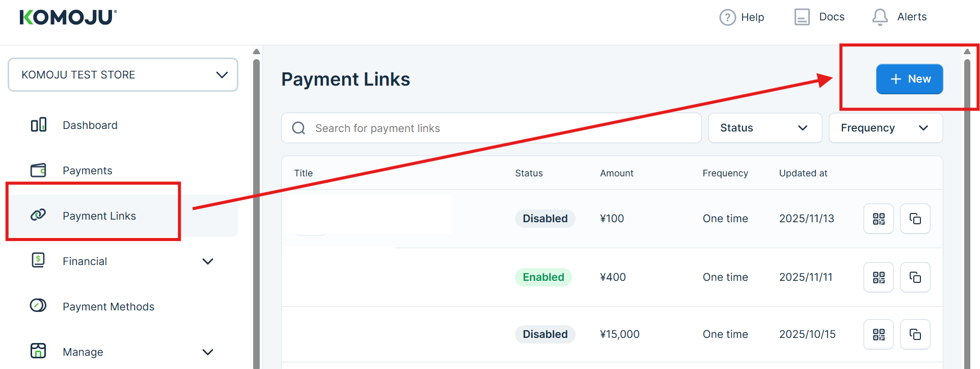Viewport: 980px width, 369px height.
Task: Open QR code for the ¥15,000 link
Action: point(879,334)
